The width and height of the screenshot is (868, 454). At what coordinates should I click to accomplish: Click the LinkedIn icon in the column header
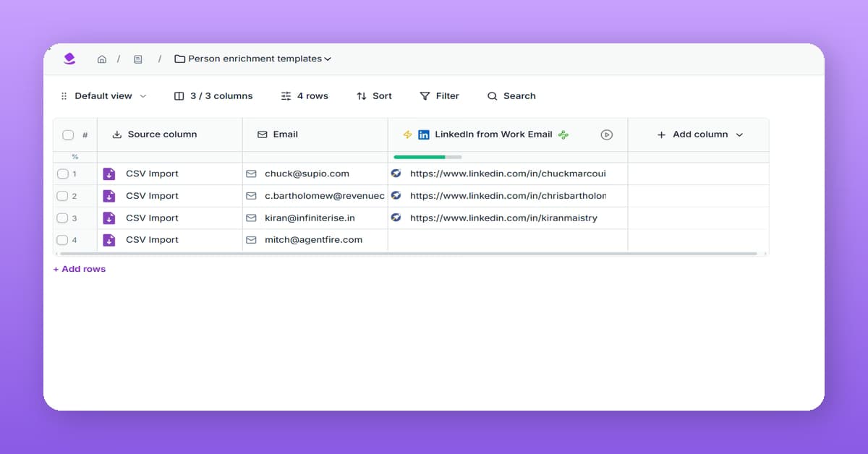tap(422, 134)
